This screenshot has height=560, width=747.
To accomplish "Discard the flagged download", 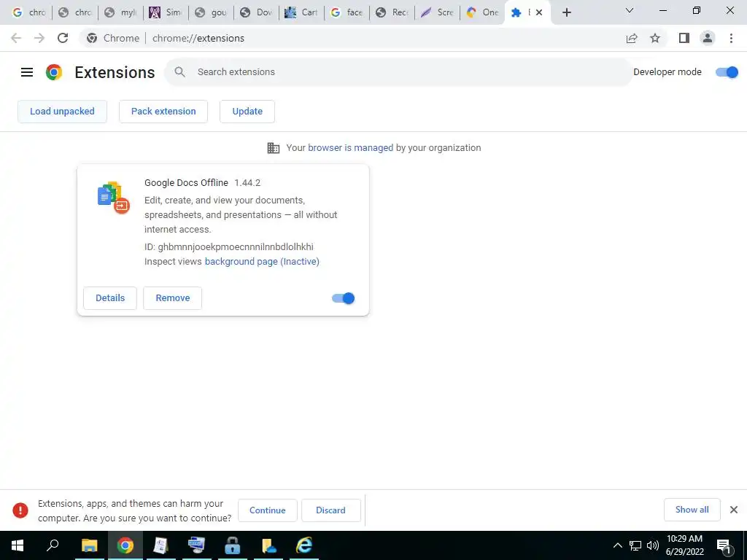I will point(330,510).
